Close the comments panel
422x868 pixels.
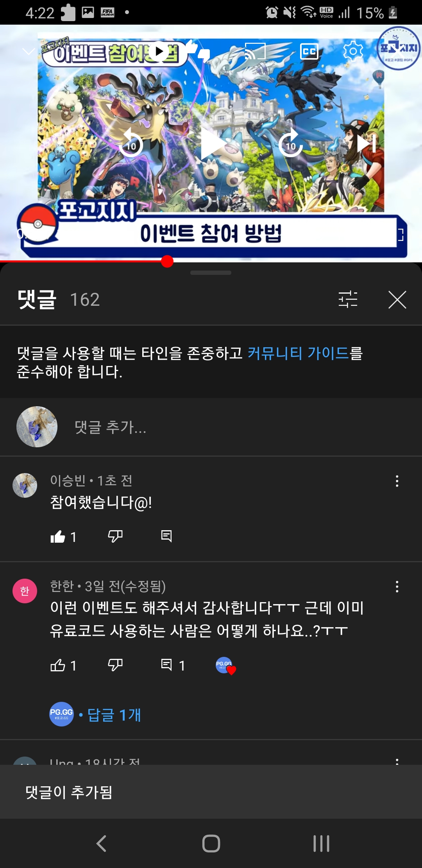coord(397,299)
